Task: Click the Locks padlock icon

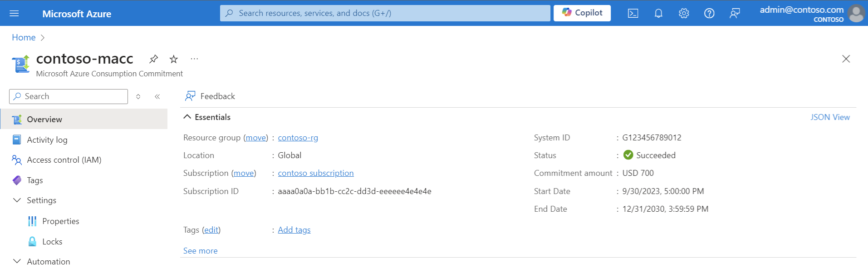Action: [32, 241]
